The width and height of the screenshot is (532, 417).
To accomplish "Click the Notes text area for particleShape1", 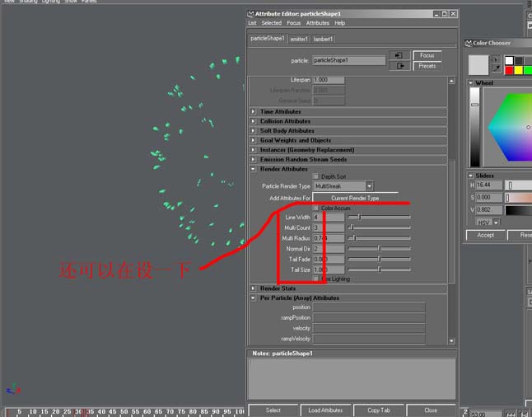I will click(x=352, y=378).
